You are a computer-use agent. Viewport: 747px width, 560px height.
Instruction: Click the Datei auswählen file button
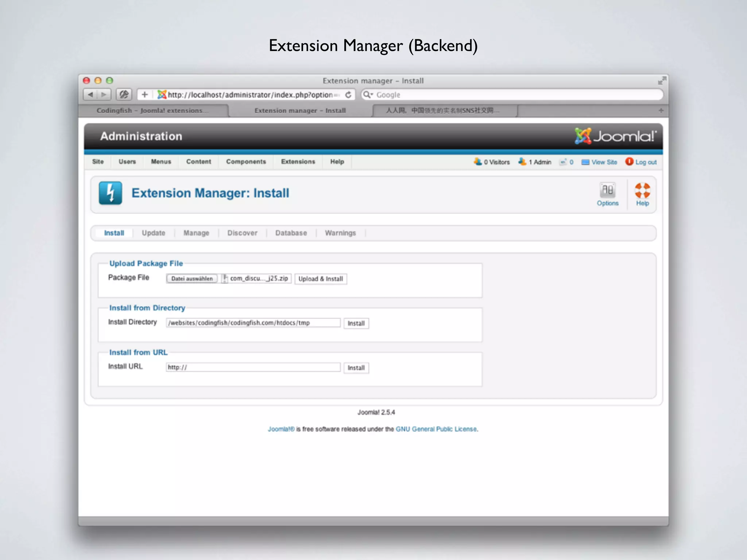(192, 279)
